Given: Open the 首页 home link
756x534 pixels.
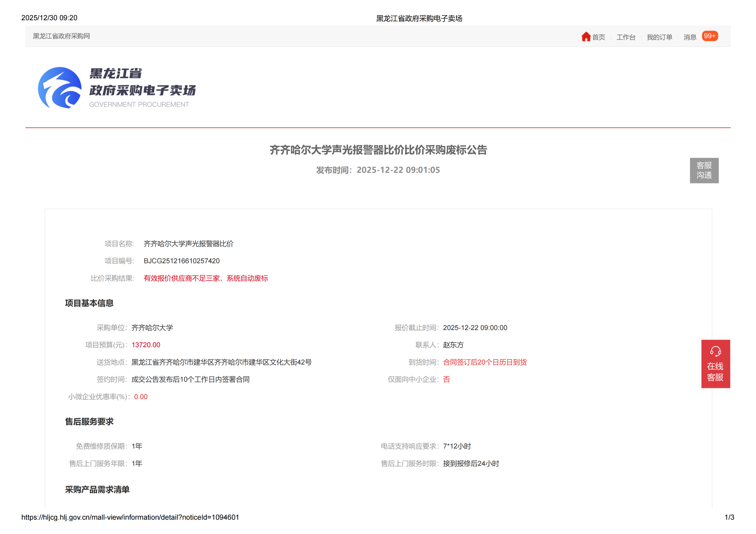Looking at the screenshot, I should click(598, 37).
